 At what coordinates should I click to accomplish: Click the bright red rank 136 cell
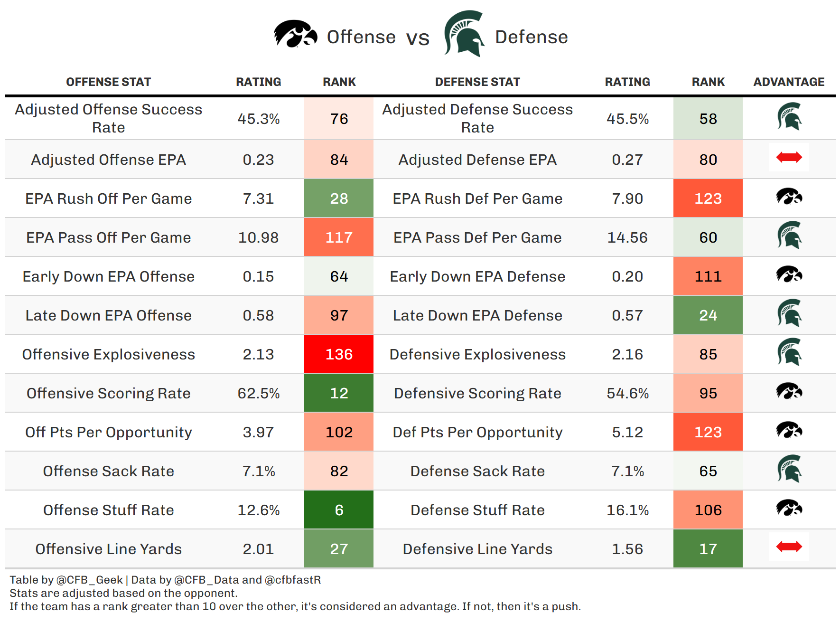[339, 354]
